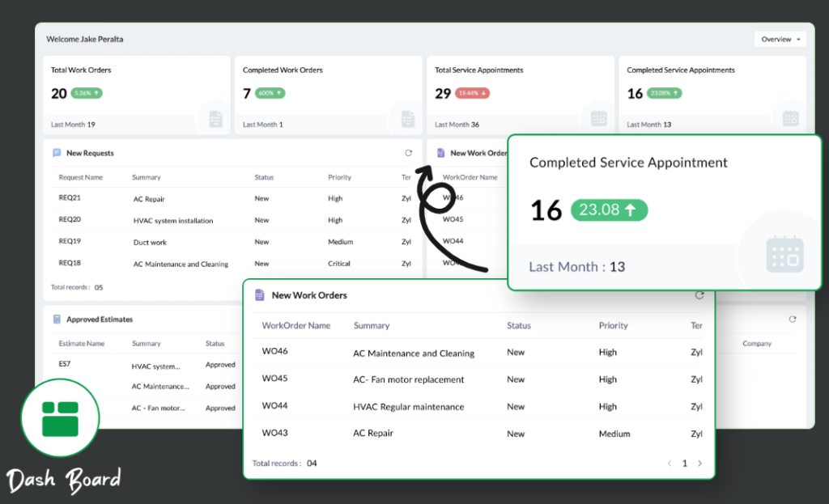
Task: Click the calendar icon on Total Service Appointments card
Action: (598, 118)
